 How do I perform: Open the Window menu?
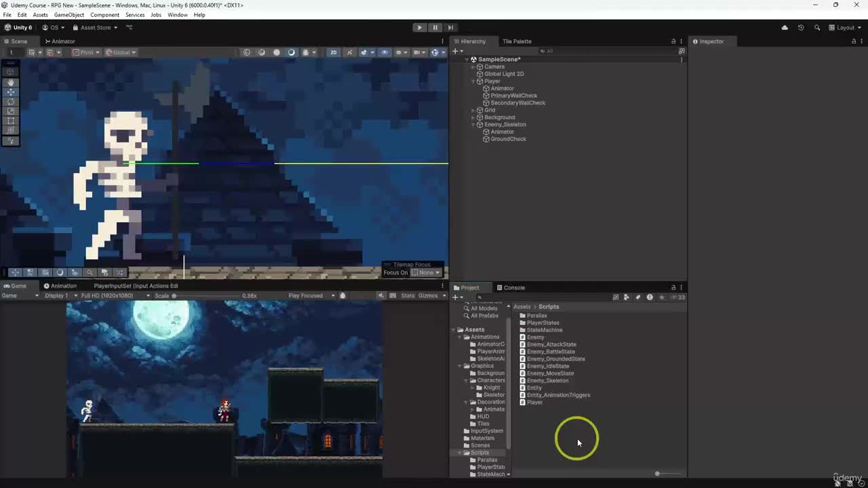pos(178,15)
